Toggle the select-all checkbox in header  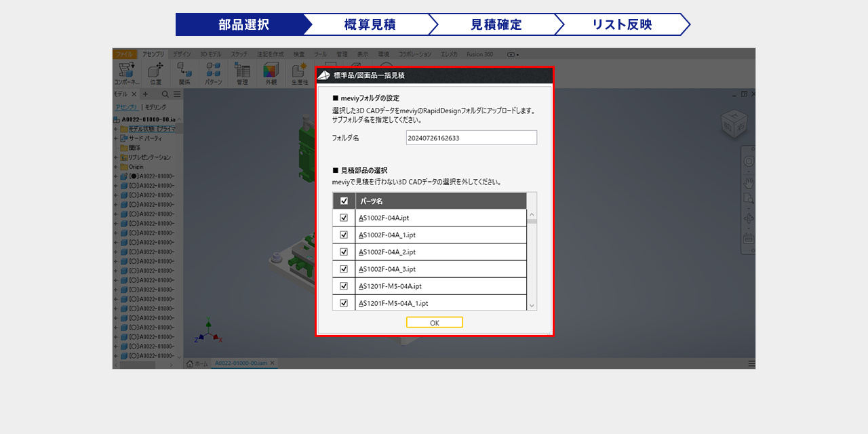click(344, 201)
